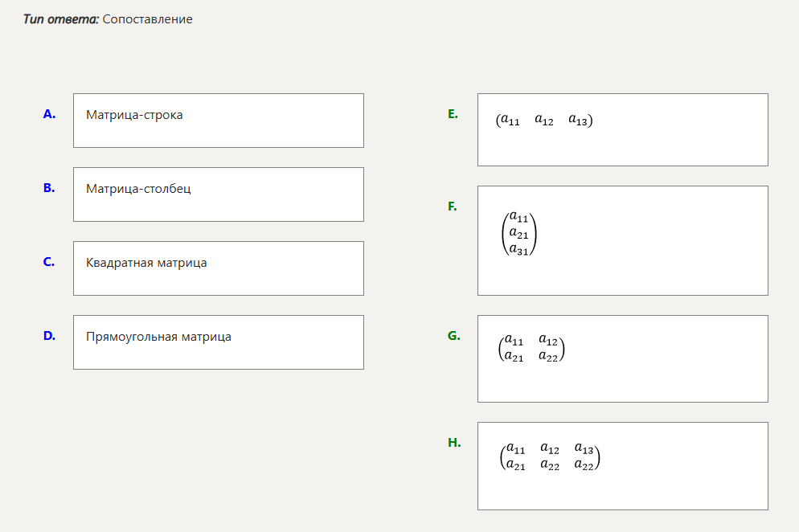Viewport: 799px width, 532px height.
Task: Click the 'Тип ответа:' header label
Action: [x=61, y=19]
